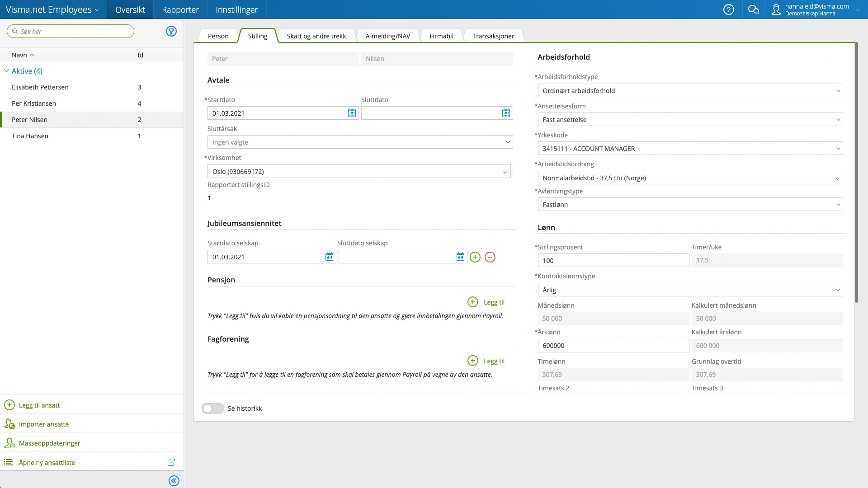Click red minus to remove seniority period

490,257
